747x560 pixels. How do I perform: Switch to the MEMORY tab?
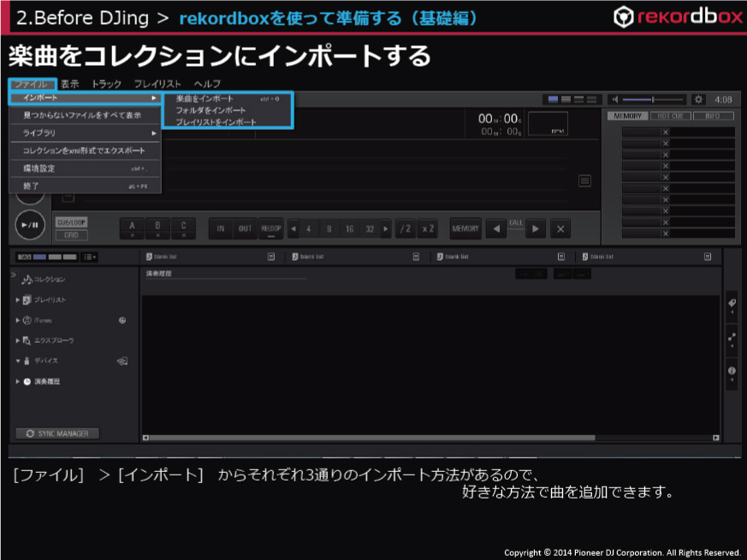coord(627,115)
